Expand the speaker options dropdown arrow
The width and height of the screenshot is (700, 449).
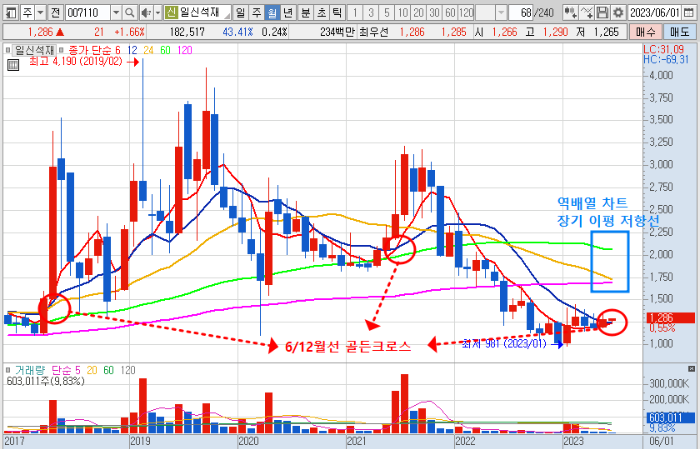coord(158,12)
